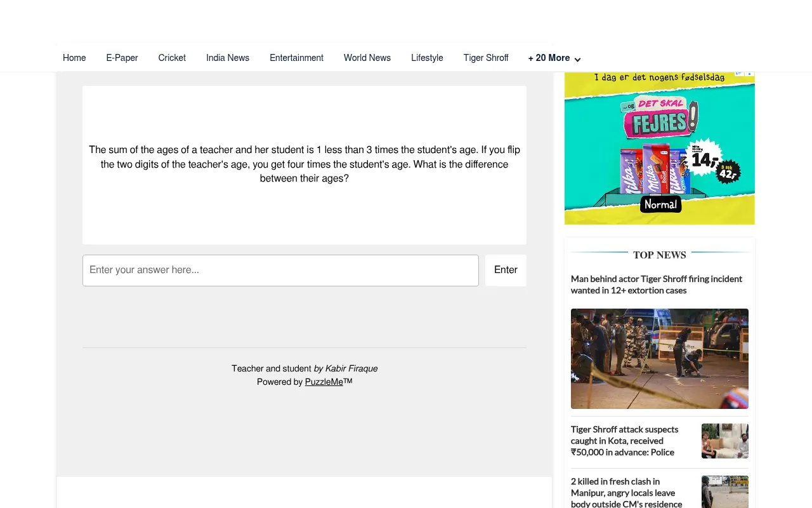Open the Cricket section
Screen dimensions: 812x508
coord(172,58)
